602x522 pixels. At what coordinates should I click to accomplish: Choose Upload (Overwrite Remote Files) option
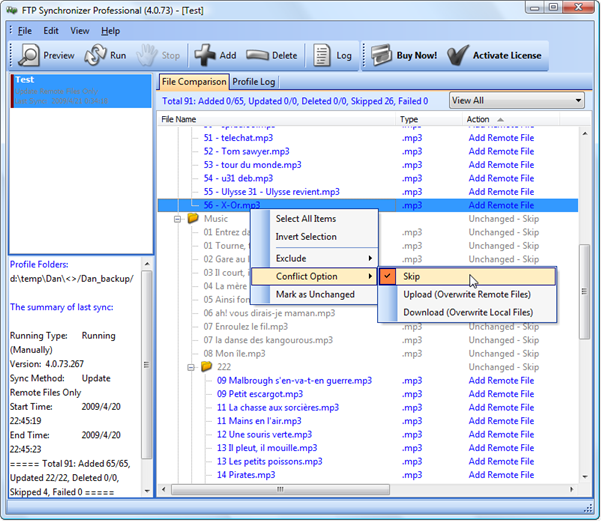pos(467,294)
